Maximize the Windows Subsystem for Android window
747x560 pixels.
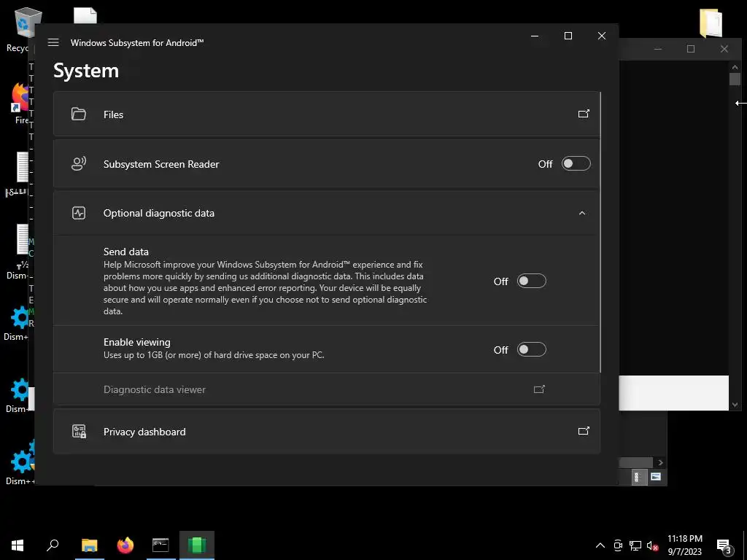[568, 36]
